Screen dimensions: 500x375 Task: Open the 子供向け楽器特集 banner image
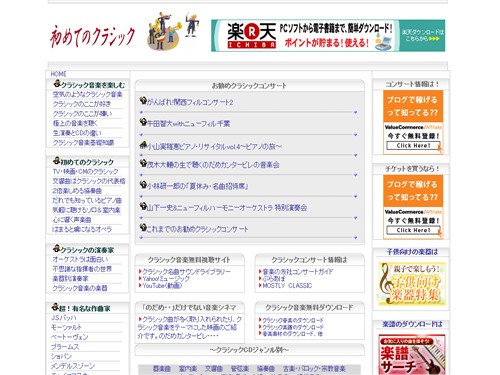(x=412, y=284)
